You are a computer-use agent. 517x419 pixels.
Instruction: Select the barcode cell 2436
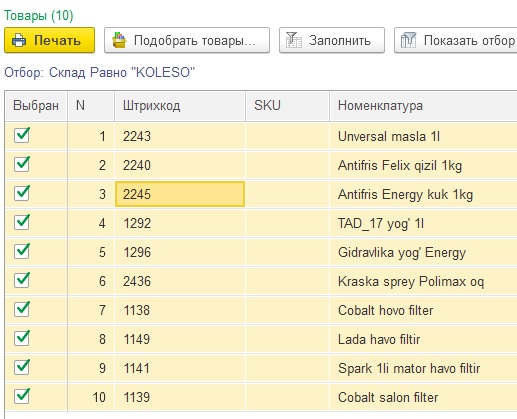[180, 281]
